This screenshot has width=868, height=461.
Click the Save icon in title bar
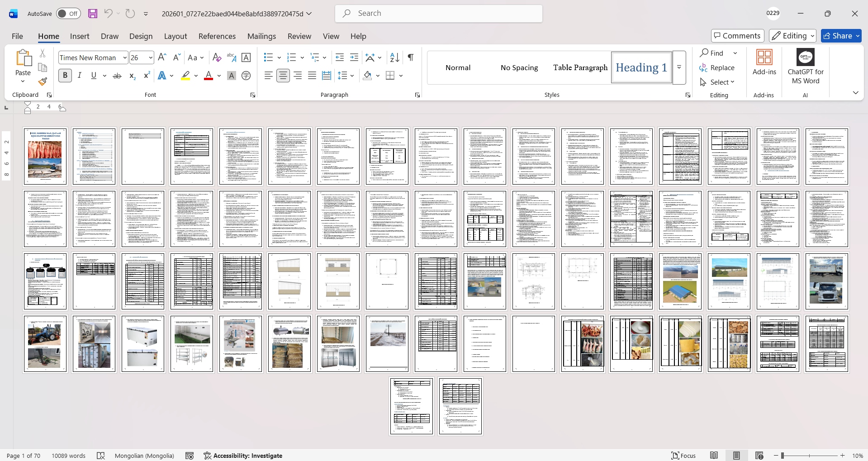point(93,14)
